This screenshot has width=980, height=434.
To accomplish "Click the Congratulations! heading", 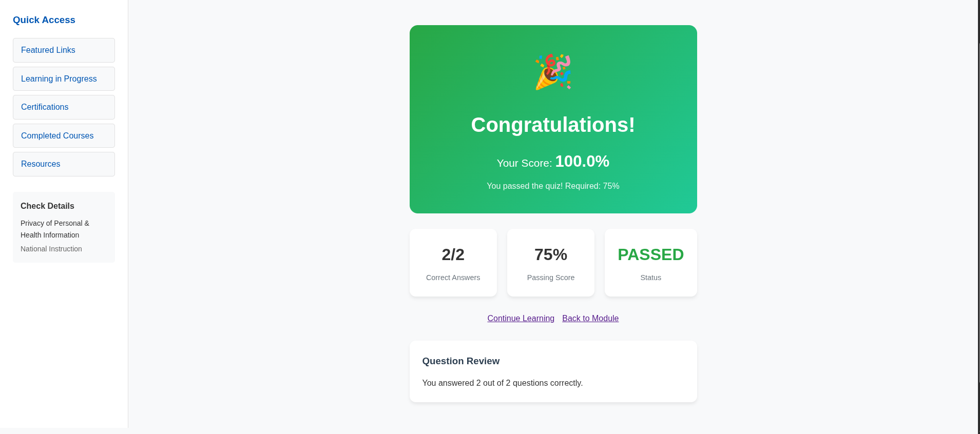I will (x=553, y=125).
